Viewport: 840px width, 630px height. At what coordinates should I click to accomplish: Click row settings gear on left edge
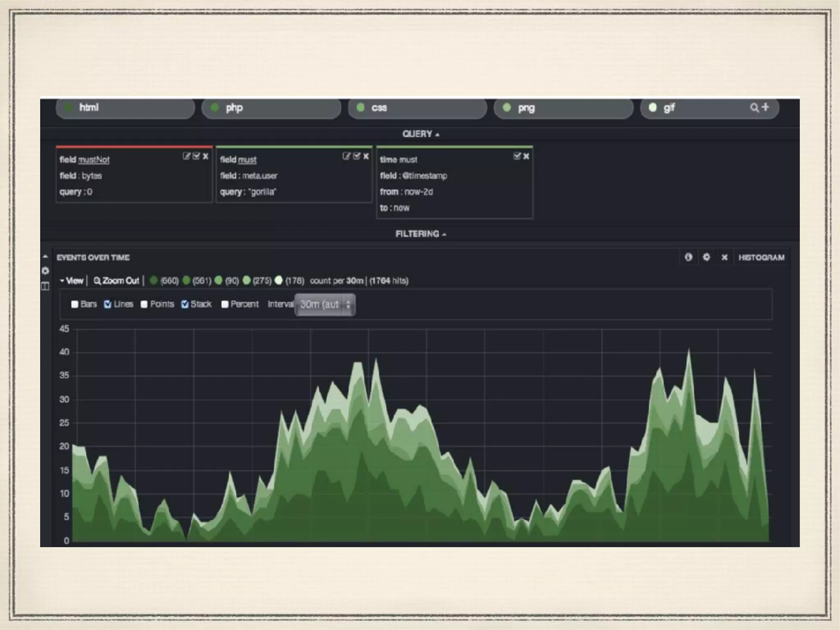point(46,271)
